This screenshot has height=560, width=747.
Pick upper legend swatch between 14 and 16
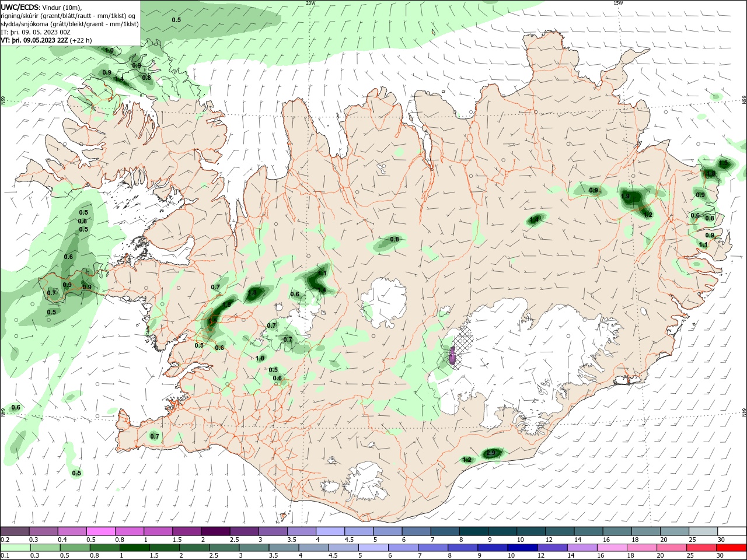(587, 531)
